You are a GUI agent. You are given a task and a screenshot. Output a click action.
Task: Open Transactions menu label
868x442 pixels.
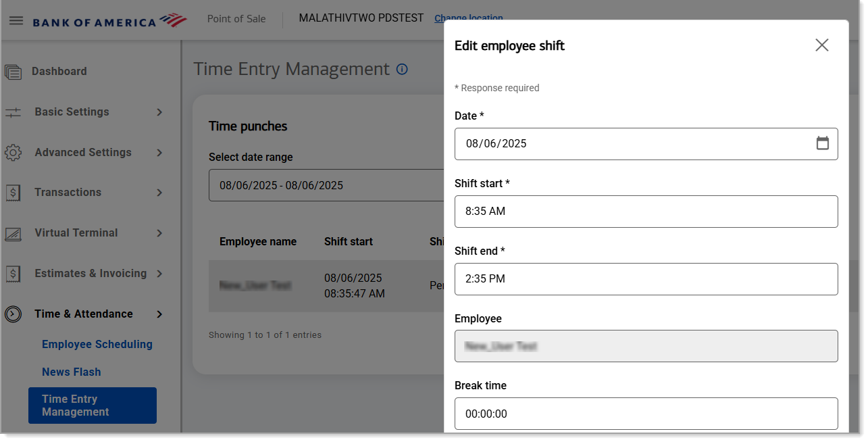(68, 193)
